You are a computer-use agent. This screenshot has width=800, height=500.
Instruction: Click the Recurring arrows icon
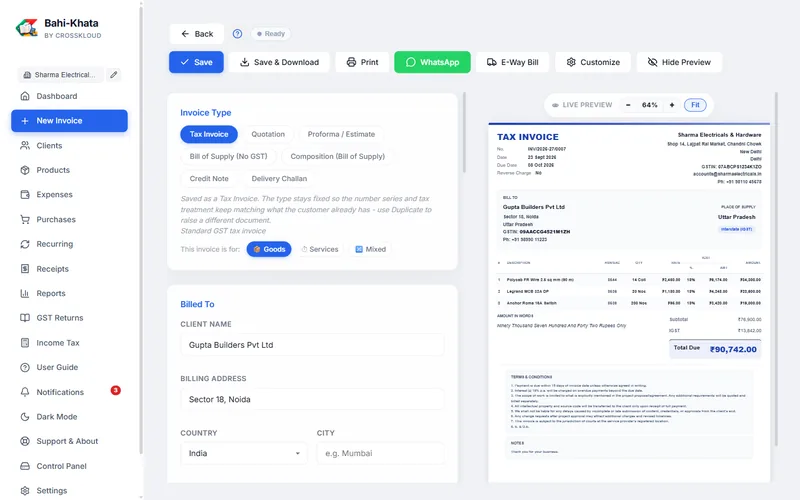(x=24, y=244)
